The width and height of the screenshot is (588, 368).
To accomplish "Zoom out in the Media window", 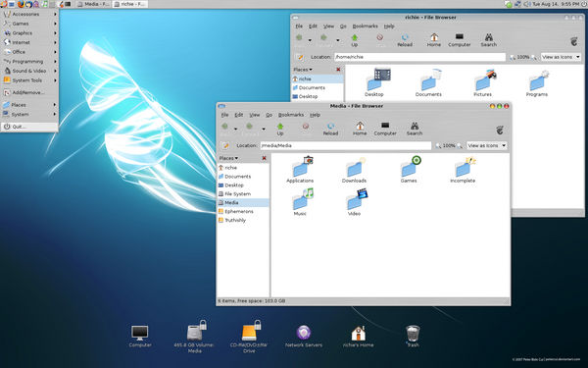I will pyautogui.click(x=438, y=145).
